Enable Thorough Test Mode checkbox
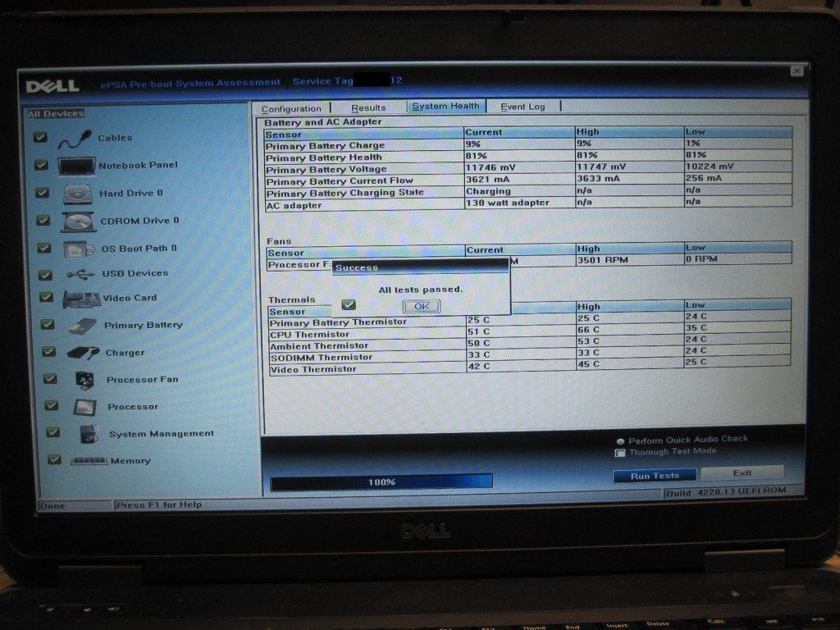The height and width of the screenshot is (630, 840). (620, 453)
